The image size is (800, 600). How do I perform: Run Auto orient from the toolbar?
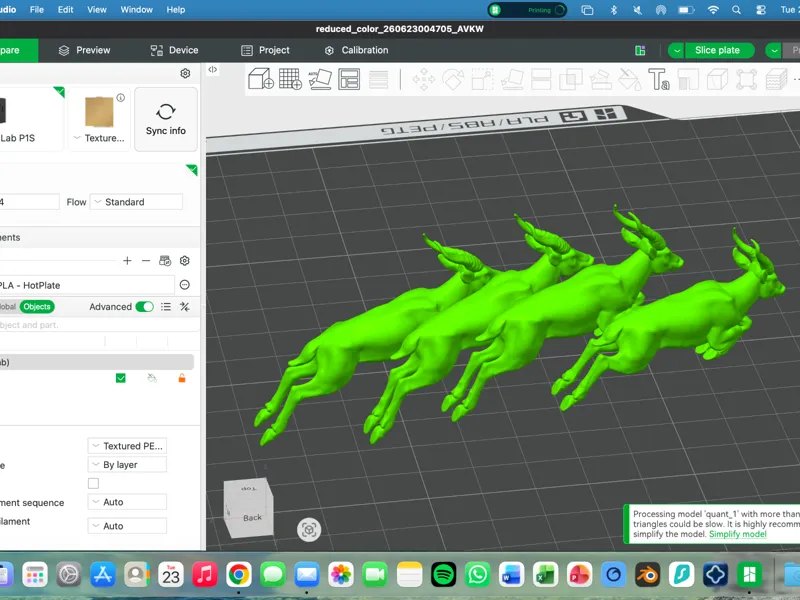click(x=320, y=79)
